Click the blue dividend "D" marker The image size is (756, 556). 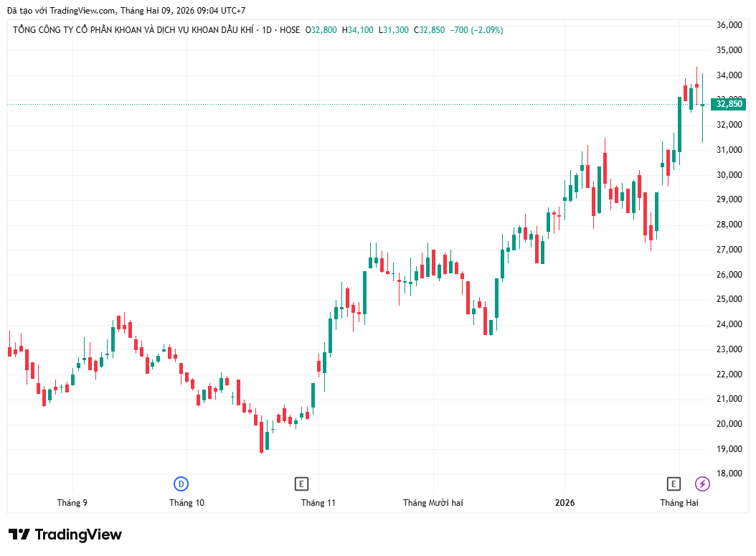tap(181, 484)
